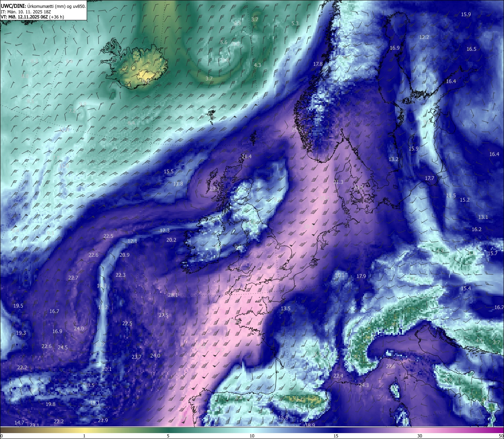
Task: Select the 12.2 value over Finland
Action: [424, 37]
